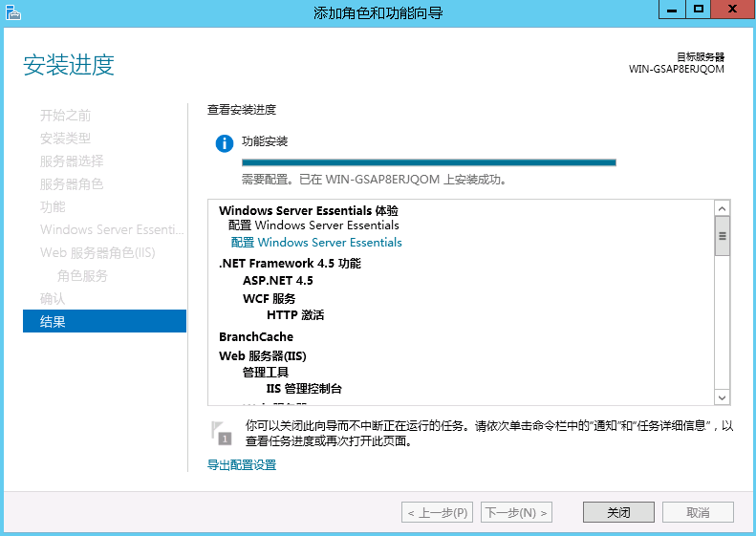Select the ASP.NET 4.5 entry in results list
The height and width of the screenshot is (536, 756).
277,281
